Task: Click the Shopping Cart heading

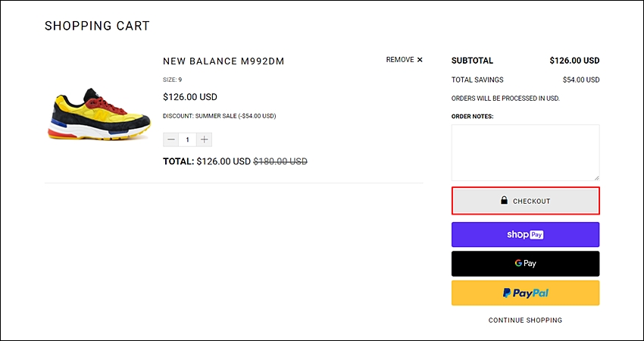Action: pyautogui.click(x=97, y=26)
